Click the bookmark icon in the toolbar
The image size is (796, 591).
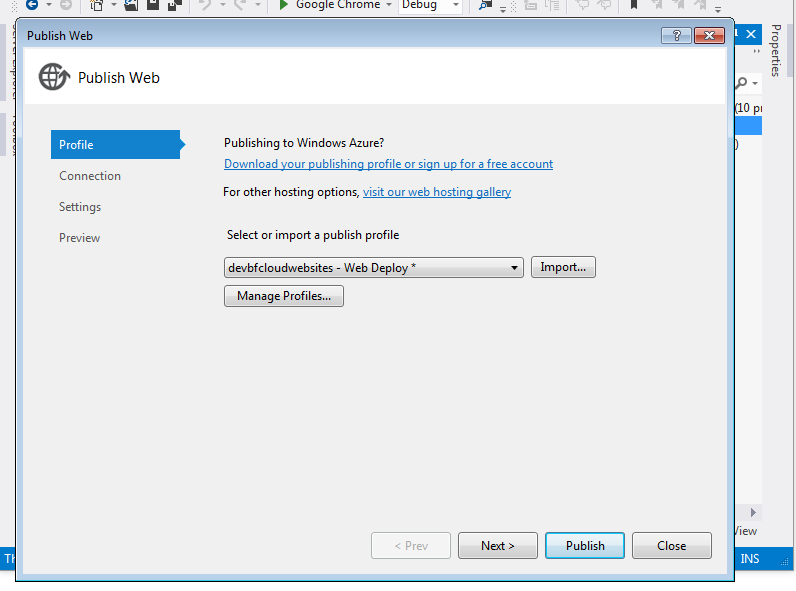tap(634, 5)
